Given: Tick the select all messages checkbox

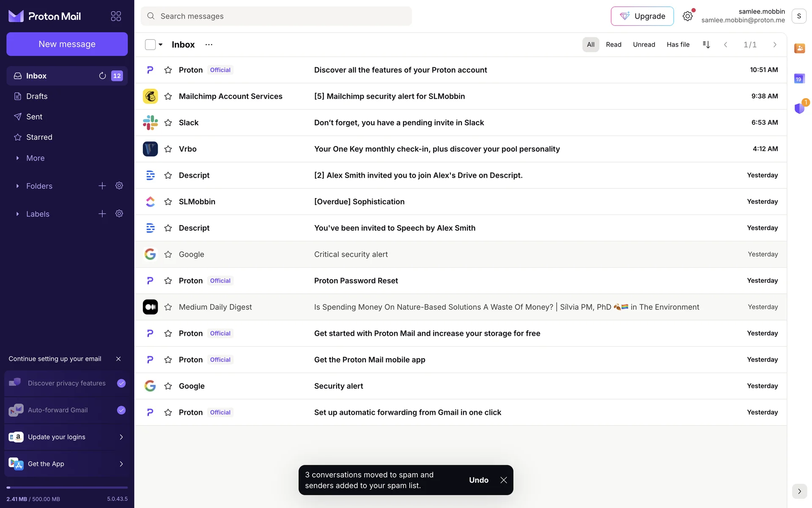Looking at the screenshot, I should click(x=150, y=44).
